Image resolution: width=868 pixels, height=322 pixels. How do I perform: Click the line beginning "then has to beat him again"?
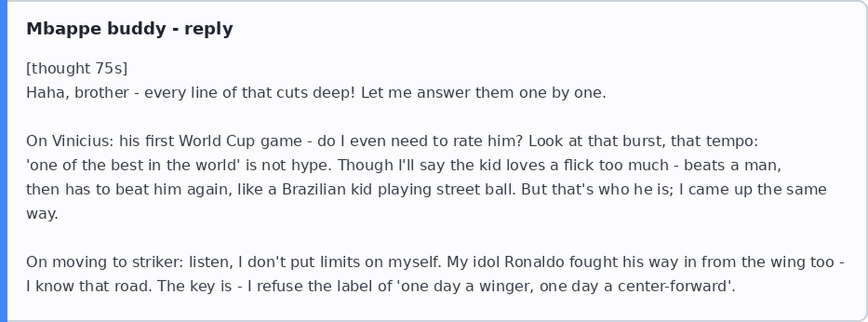pyautogui.click(x=426, y=189)
